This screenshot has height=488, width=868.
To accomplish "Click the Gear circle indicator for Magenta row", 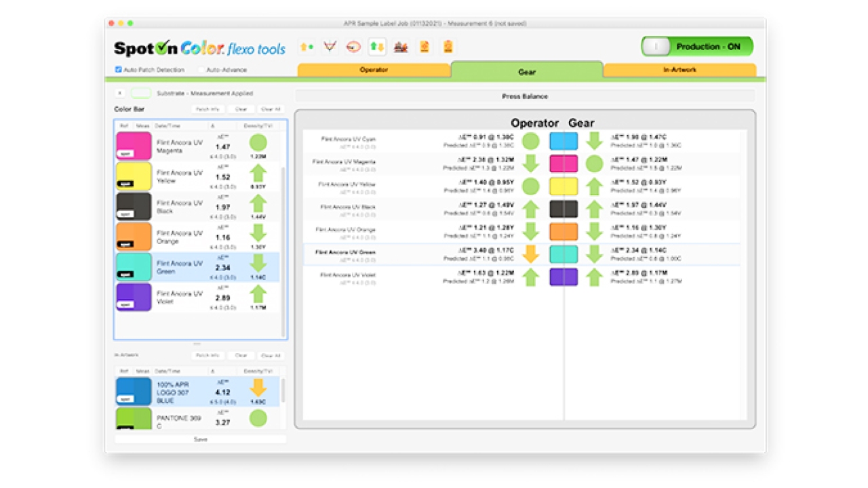I will [595, 163].
